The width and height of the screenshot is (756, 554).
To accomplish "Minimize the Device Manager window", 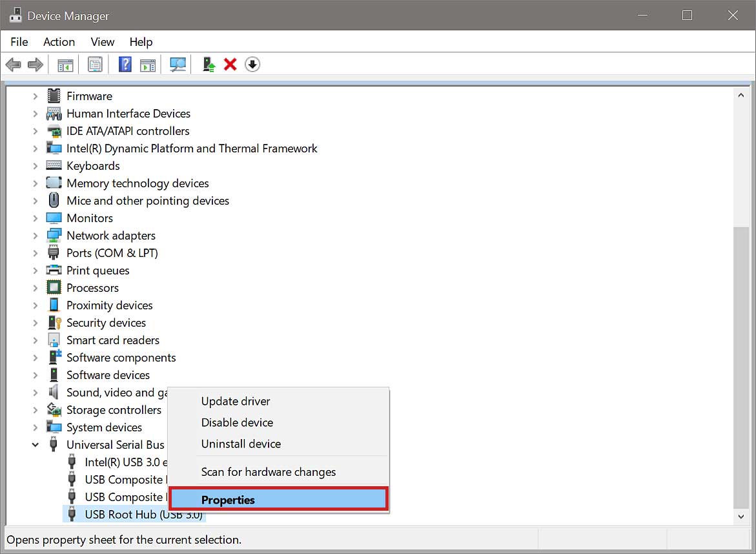I will tap(642, 15).
